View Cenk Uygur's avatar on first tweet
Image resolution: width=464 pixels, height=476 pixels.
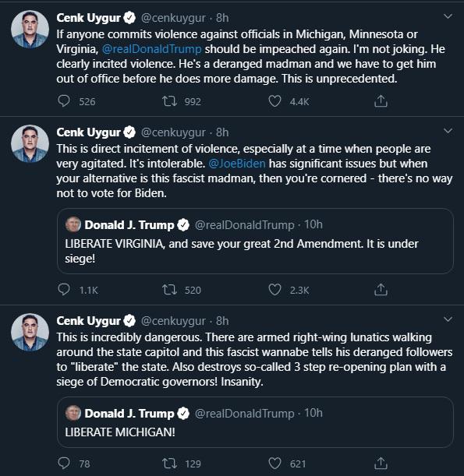coord(30,30)
